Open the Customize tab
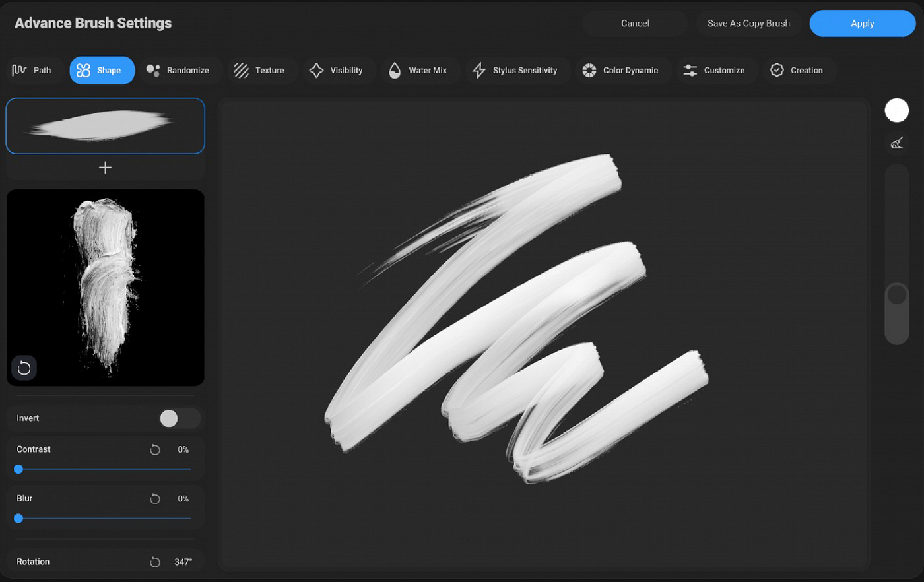Image resolution: width=924 pixels, height=582 pixels. (716, 70)
